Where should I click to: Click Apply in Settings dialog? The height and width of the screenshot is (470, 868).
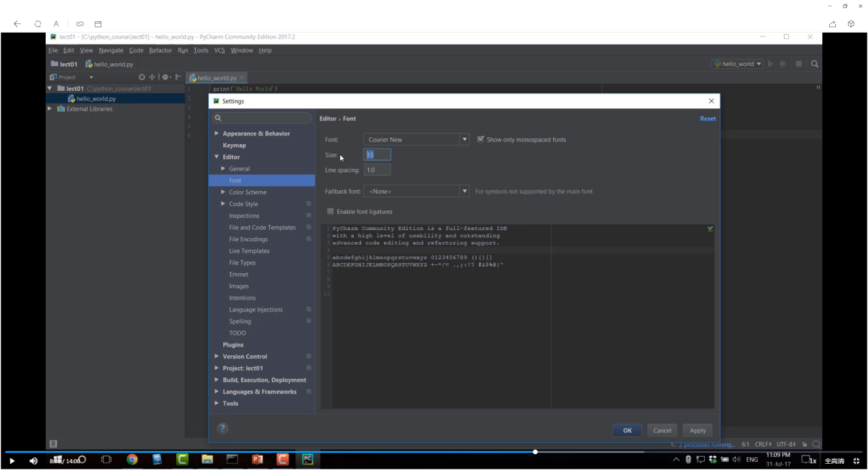coord(698,431)
